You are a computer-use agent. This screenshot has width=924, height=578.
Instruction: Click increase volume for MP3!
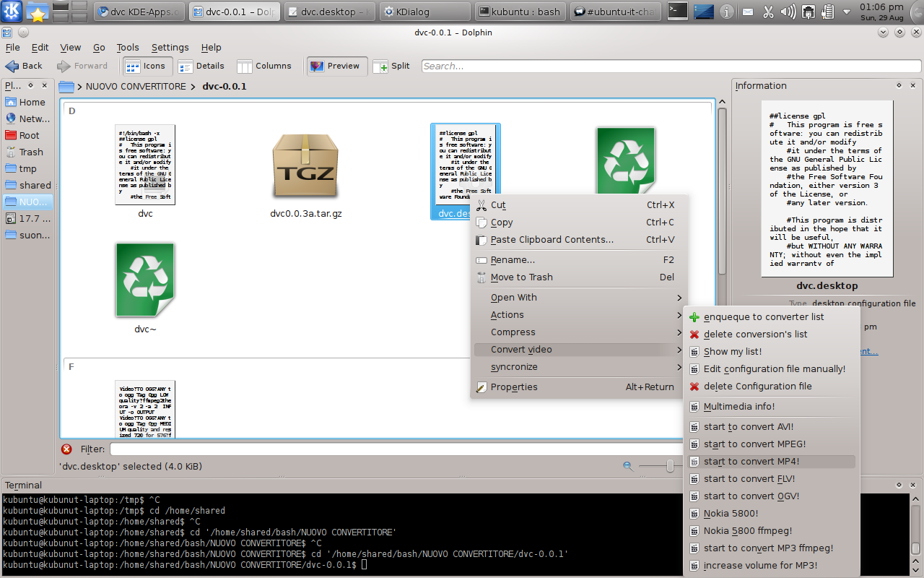coord(771,566)
